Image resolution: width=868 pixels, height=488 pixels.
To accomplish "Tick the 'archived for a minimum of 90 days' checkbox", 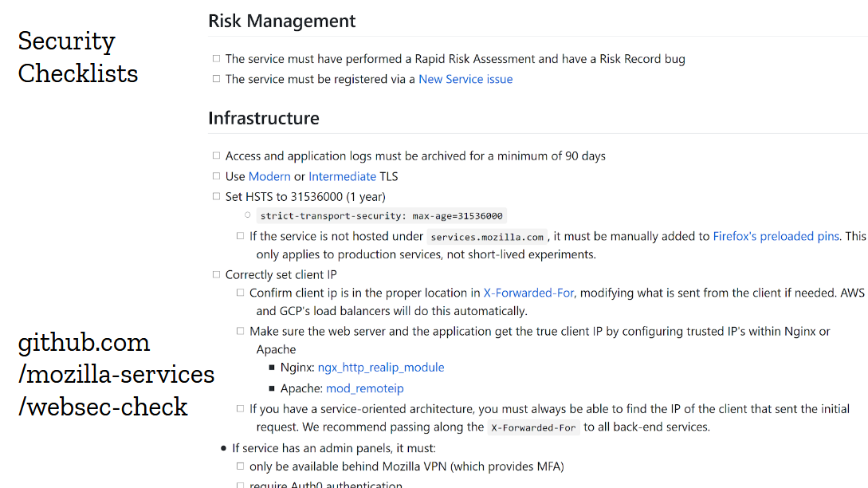I will (217, 155).
